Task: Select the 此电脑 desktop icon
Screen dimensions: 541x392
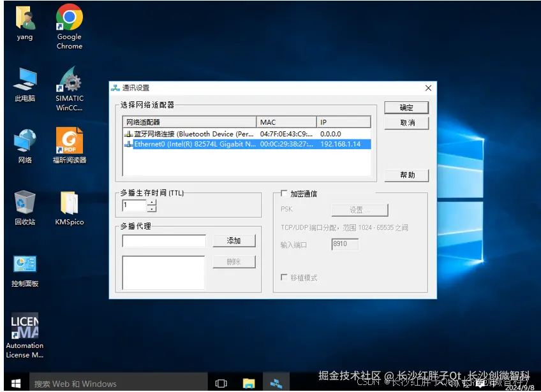Action: click(x=25, y=85)
